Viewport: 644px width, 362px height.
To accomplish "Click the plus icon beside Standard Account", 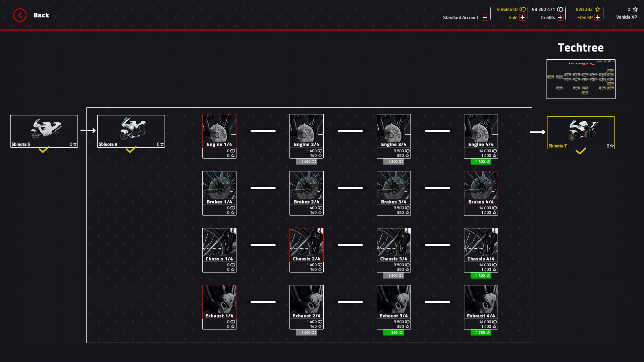I will click(485, 17).
